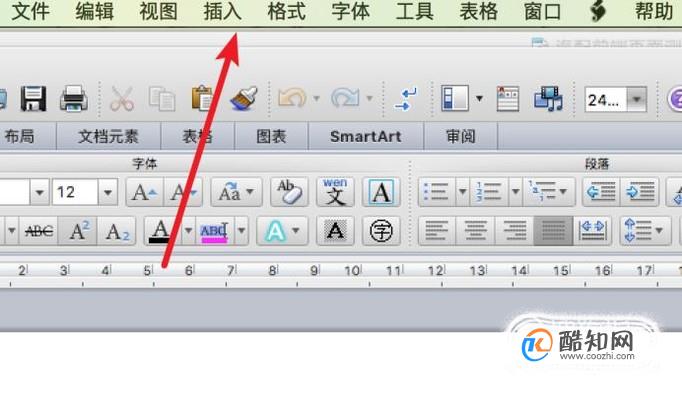Image resolution: width=682 pixels, height=399 pixels.
Task: Open the 文件 menu
Action: (30, 11)
